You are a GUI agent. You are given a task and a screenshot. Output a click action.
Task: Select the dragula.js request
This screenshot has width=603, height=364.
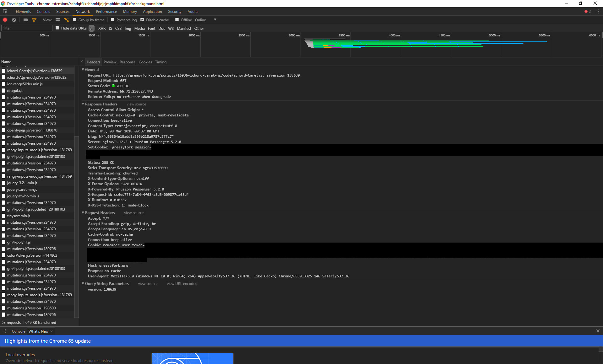15,90
